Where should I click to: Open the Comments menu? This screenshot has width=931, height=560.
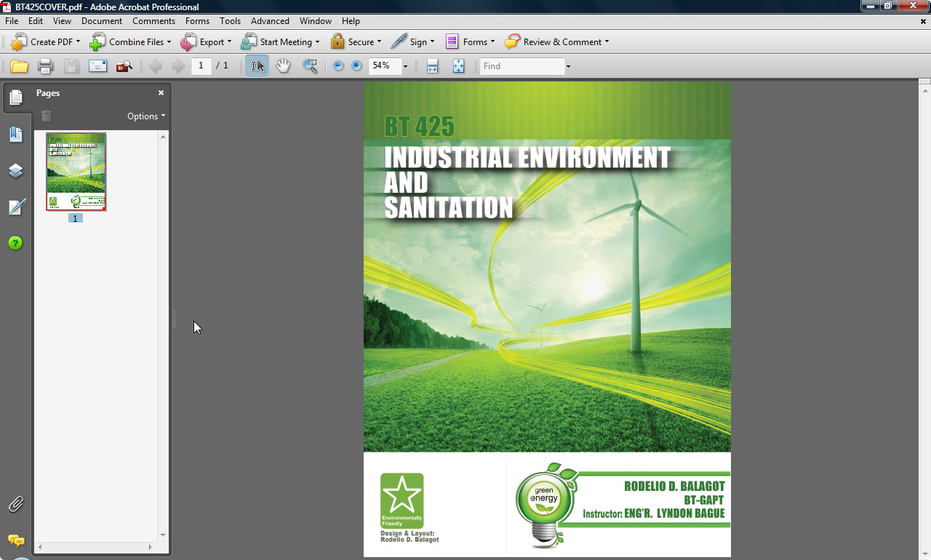(153, 21)
